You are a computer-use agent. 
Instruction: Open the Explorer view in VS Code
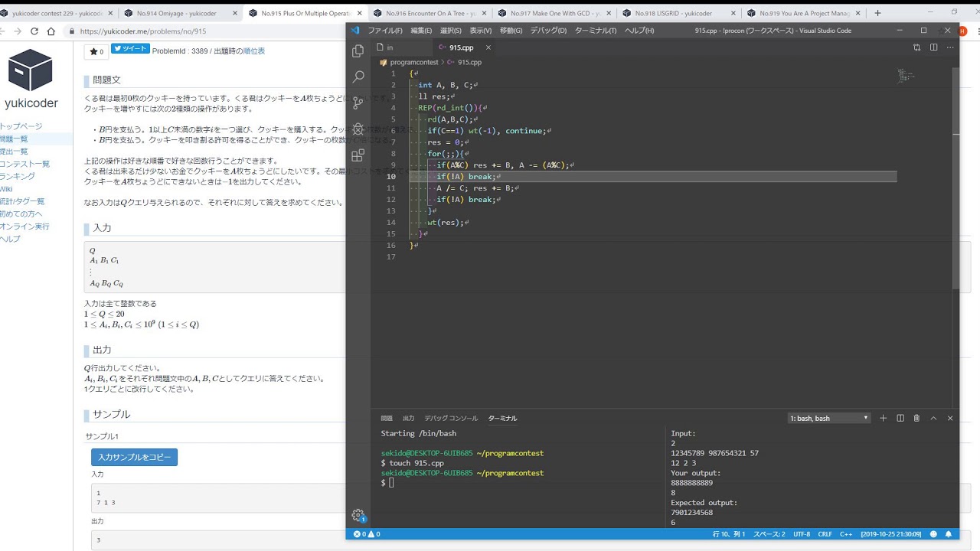pyautogui.click(x=358, y=51)
